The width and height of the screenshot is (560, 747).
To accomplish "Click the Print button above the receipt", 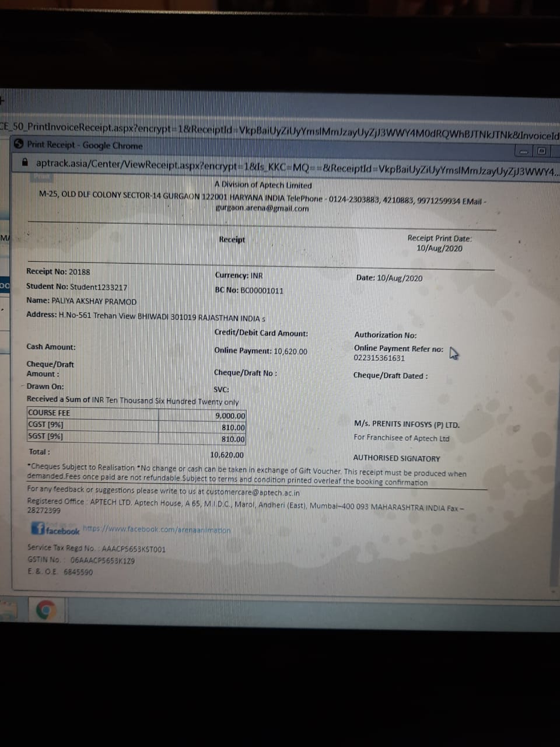I will [x=42, y=176].
